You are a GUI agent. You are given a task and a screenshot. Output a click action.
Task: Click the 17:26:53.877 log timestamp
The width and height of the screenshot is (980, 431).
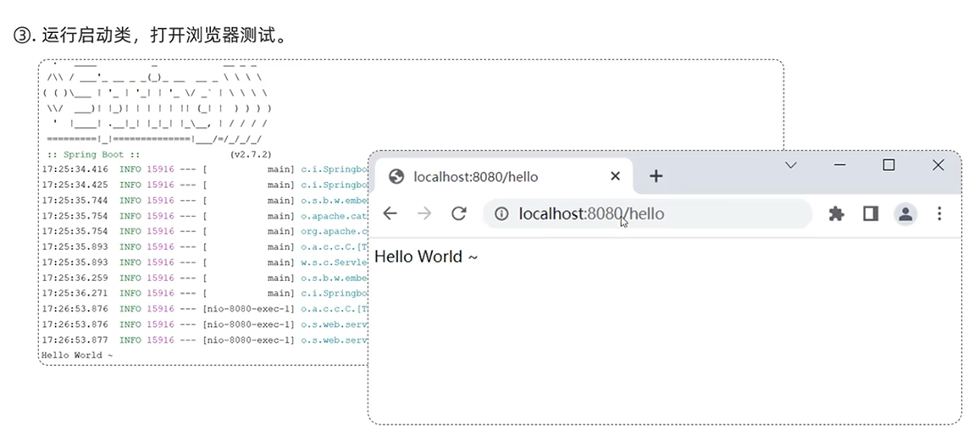(75, 340)
